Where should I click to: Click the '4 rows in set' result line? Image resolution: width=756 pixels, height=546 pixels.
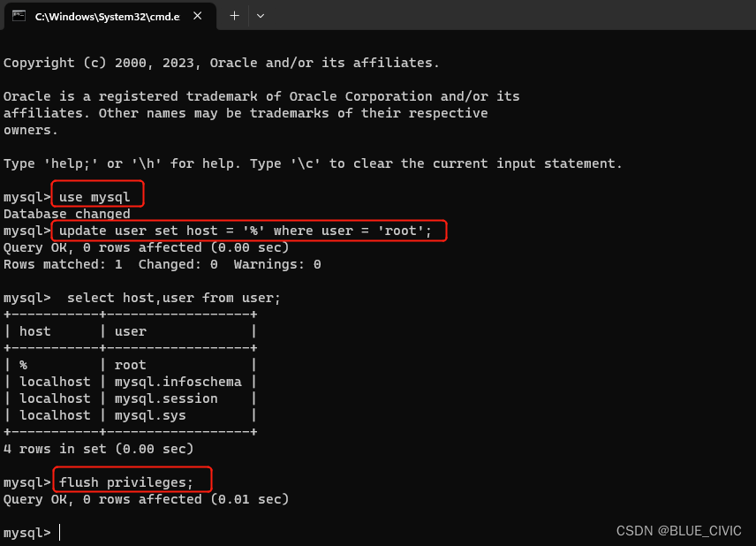pyautogui.click(x=98, y=449)
